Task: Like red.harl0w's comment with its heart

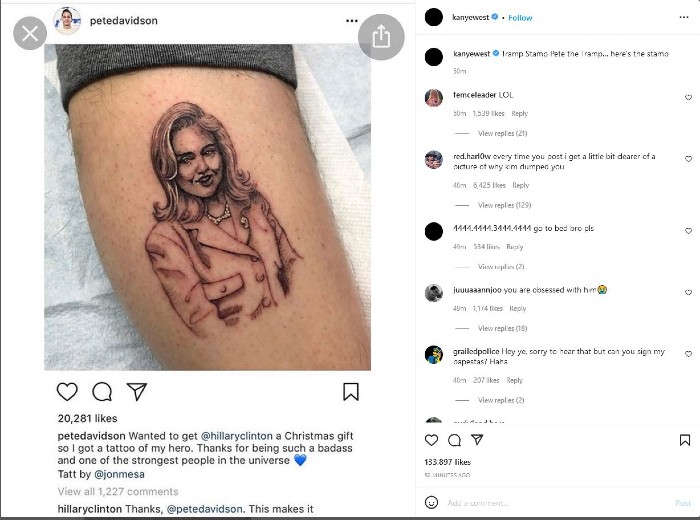Action: 688,159
